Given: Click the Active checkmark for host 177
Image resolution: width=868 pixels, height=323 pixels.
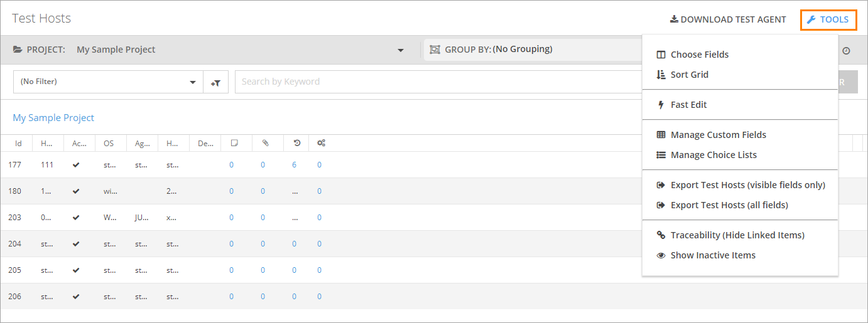Looking at the screenshot, I should (x=76, y=165).
